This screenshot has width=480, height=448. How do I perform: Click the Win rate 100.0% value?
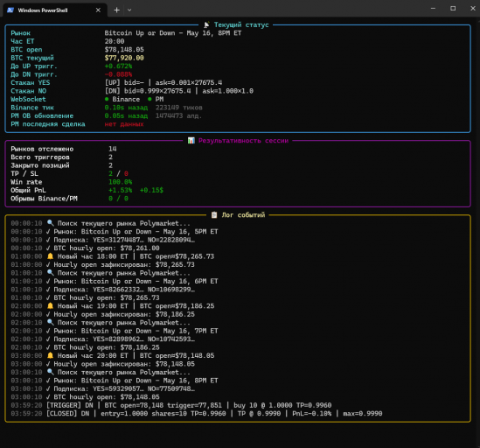click(121, 182)
